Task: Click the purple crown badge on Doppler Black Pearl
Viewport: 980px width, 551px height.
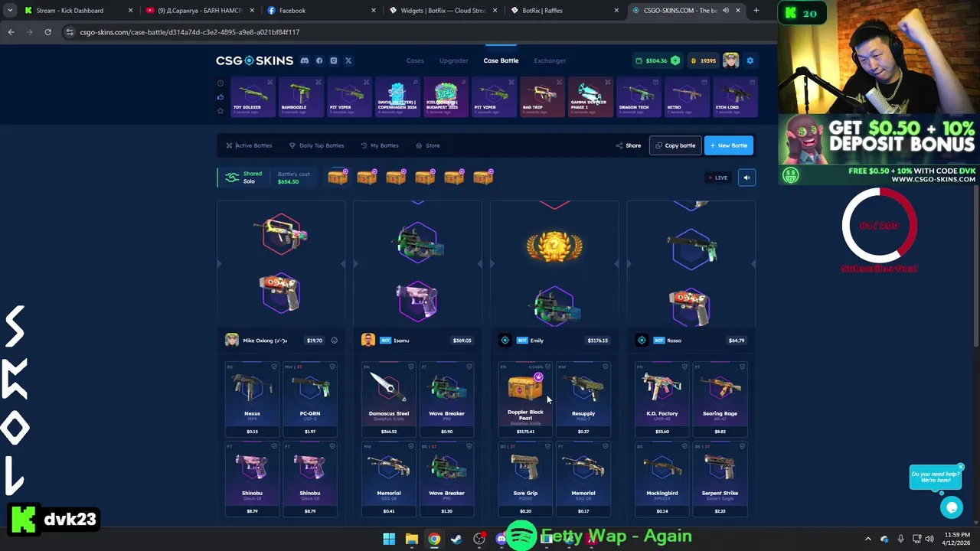Action: coord(539,377)
